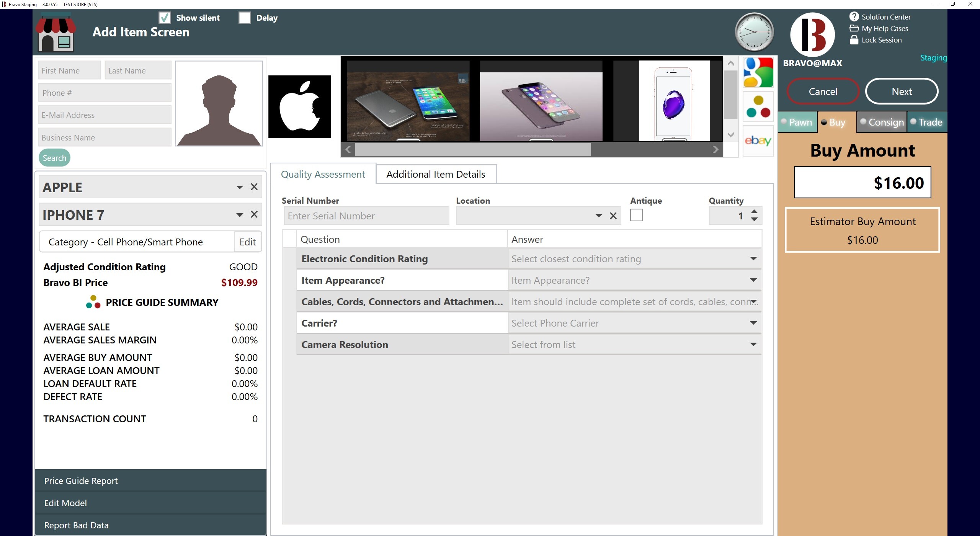Expand the IPHONE 7 model dropdown
The width and height of the screenshot is (980, 536).
240,215
